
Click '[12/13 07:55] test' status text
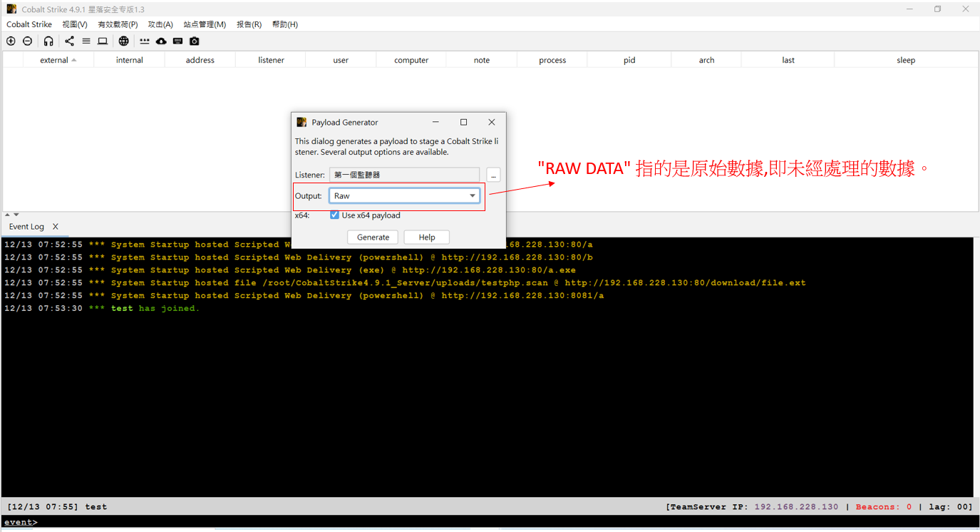pyautogui.click(x=57, y=507)
